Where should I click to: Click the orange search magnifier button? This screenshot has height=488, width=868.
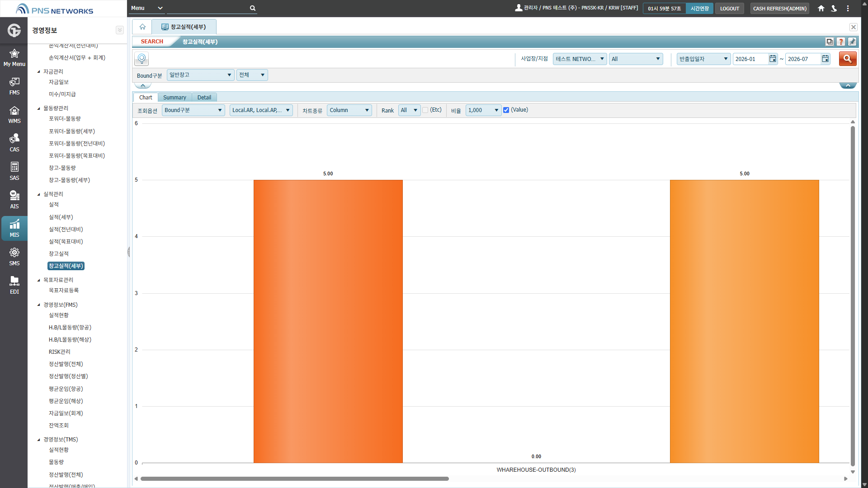coord(848,59)
